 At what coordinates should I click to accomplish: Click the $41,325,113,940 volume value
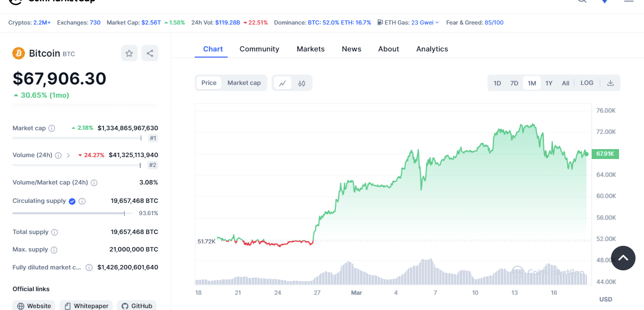tap(133, 155)
